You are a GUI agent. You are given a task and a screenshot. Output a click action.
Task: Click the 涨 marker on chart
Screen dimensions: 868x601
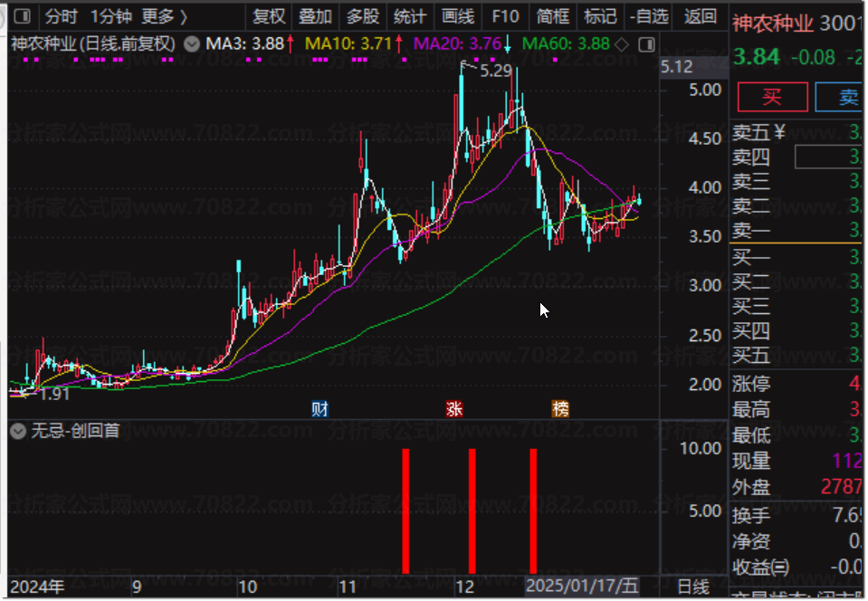tap(454, 409)
